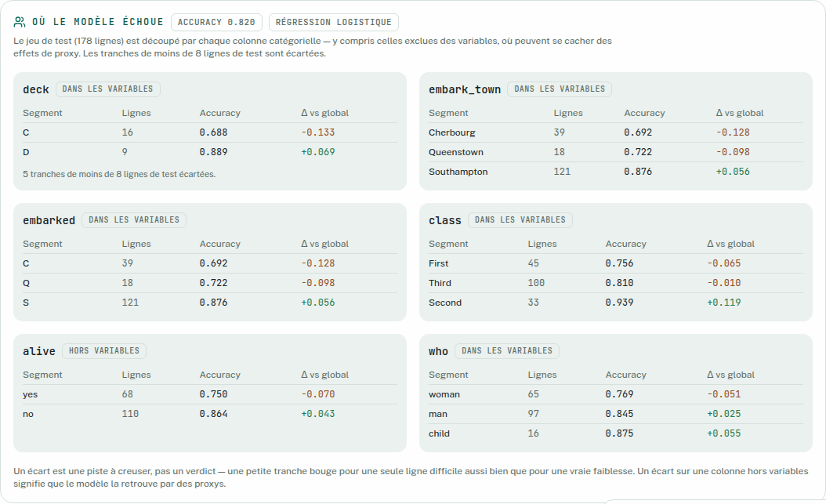Viewport: 826px width, 504px height.
Task: Select the Southampton segment row
Action: (616, 172)
